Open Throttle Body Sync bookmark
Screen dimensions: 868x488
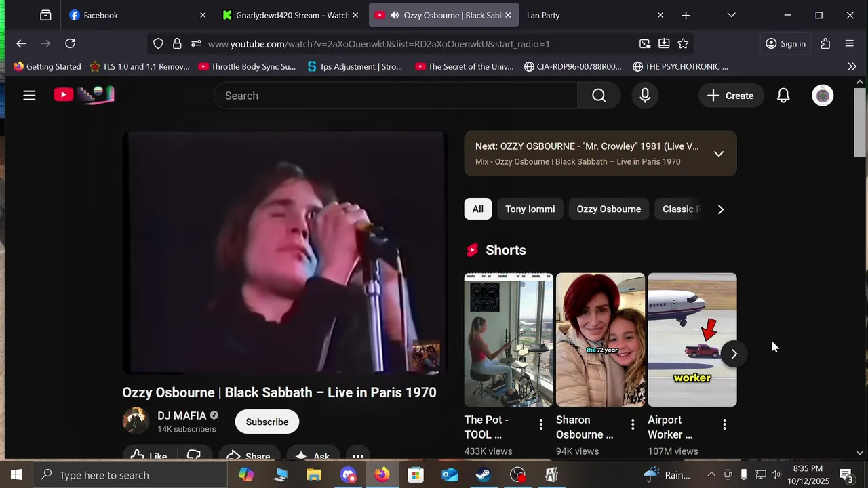coord(247,66)
